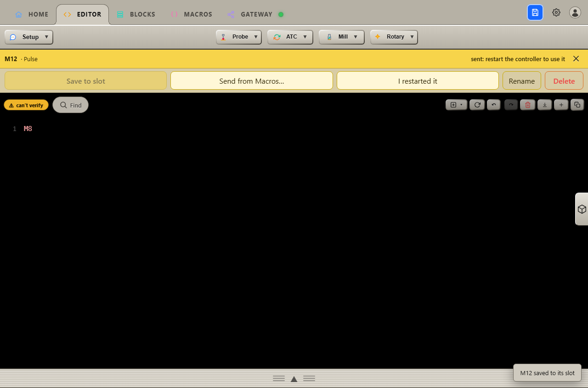The height and width of the screenshot is (388, 588).
Task: Click the download icon in editor toolbar
Action: tap(544, 105)
